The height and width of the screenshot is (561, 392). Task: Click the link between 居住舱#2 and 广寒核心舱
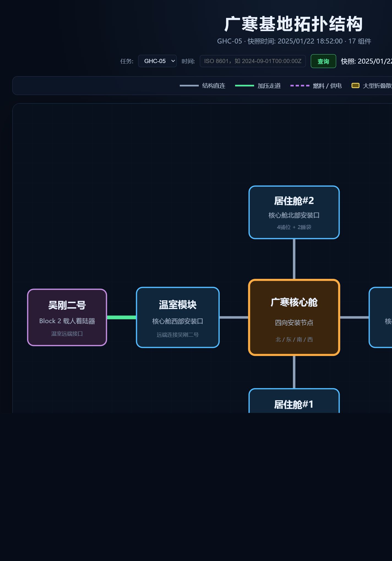click(294, 259)
